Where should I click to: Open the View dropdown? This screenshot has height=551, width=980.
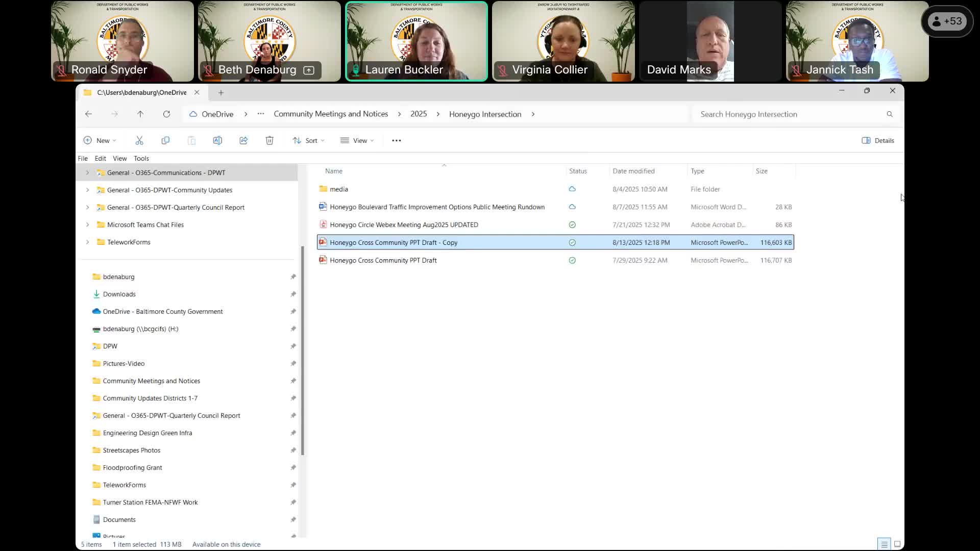[x=357, y=140]
